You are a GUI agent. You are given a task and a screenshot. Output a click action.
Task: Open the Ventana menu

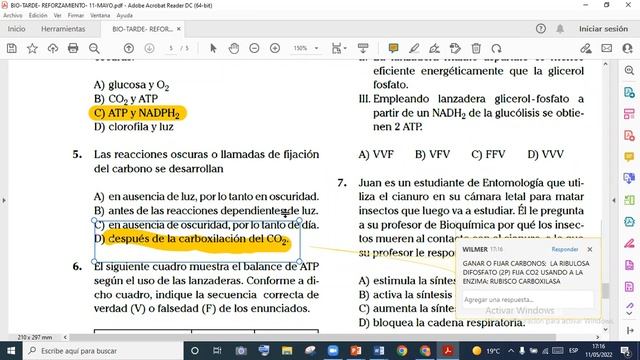100,16
